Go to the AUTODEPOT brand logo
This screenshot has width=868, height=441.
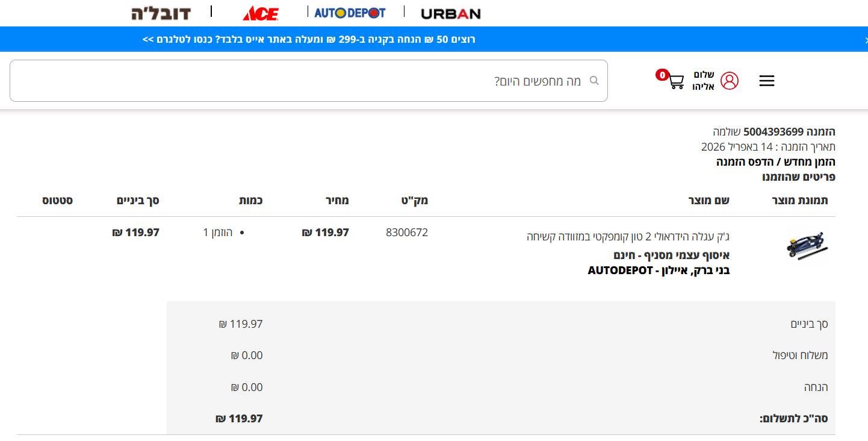(350, 13)
